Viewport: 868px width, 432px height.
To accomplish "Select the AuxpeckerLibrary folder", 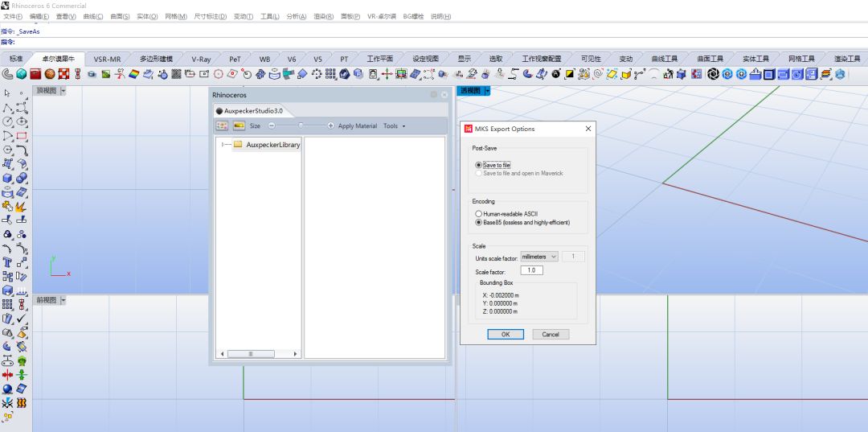I will (x=266, y=145).
